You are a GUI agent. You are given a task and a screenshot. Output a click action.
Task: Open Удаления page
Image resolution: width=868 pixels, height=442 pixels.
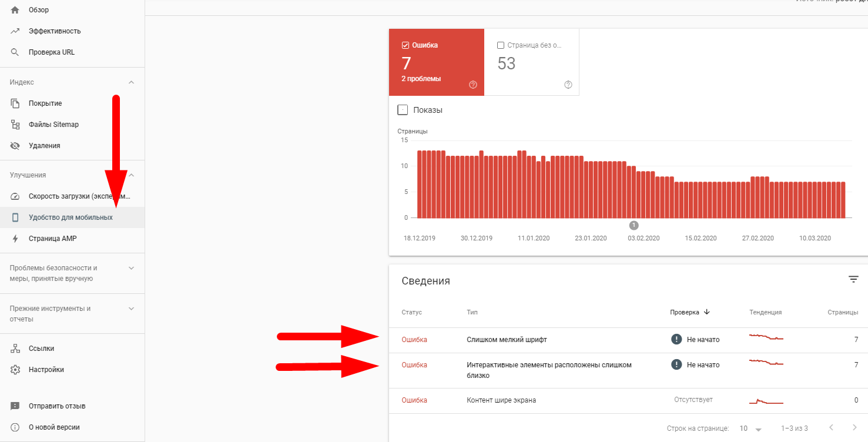[x=72, y=146]
